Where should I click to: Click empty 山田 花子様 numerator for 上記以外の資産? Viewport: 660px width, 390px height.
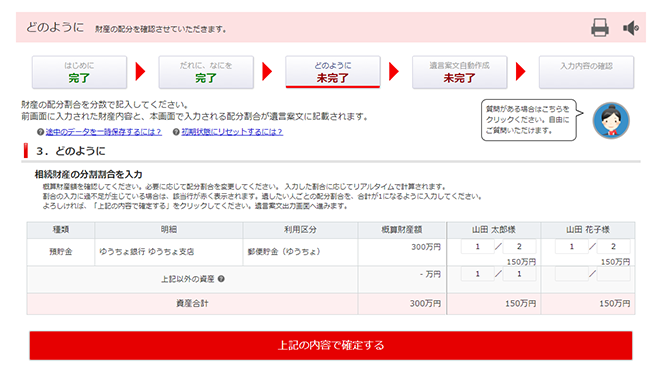click(572, 274)
